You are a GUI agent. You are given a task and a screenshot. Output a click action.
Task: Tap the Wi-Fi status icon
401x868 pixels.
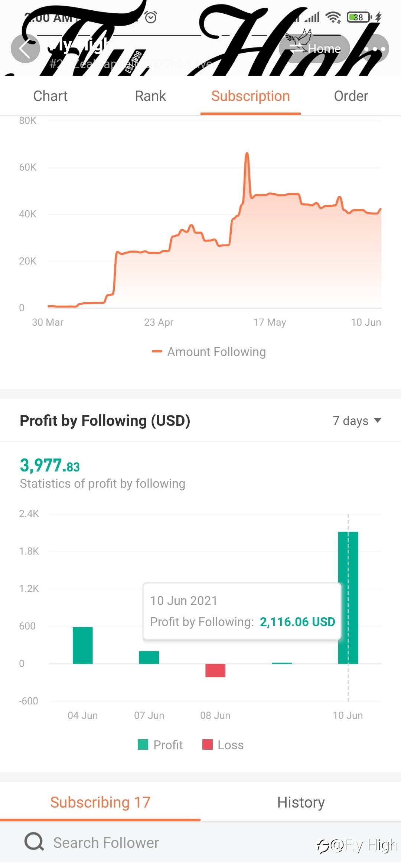coord(333,17)
